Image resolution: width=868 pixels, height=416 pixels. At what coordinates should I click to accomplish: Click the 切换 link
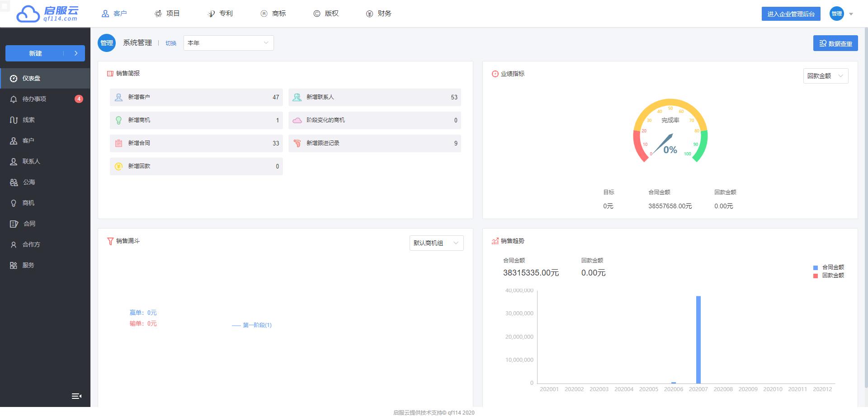(x=171, y=43)
